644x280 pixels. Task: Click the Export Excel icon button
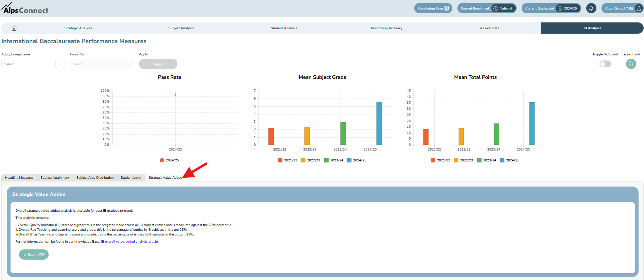pyautogui.click(x=631, y=64)
